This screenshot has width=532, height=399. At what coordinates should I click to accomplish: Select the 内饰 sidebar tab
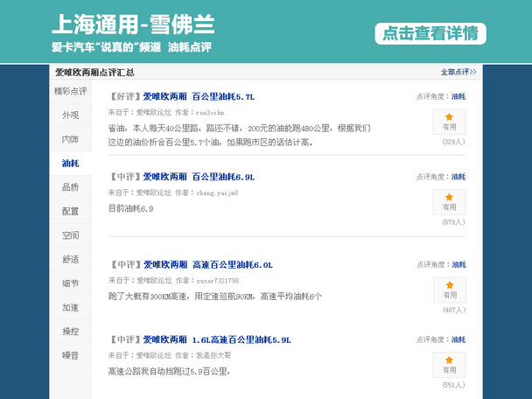[x=70, y=139]
